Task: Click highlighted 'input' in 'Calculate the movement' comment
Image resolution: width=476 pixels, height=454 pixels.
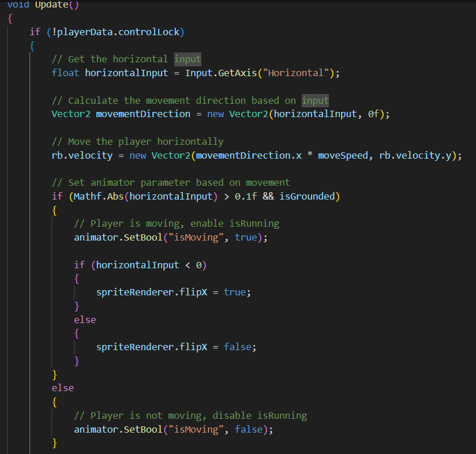Action: [x=315, y=100]
